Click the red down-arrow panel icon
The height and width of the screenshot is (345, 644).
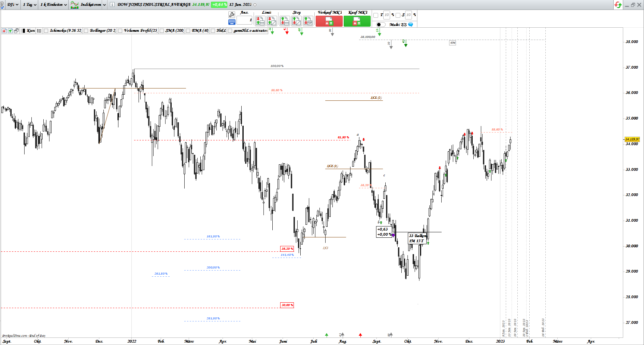[4, 31]
